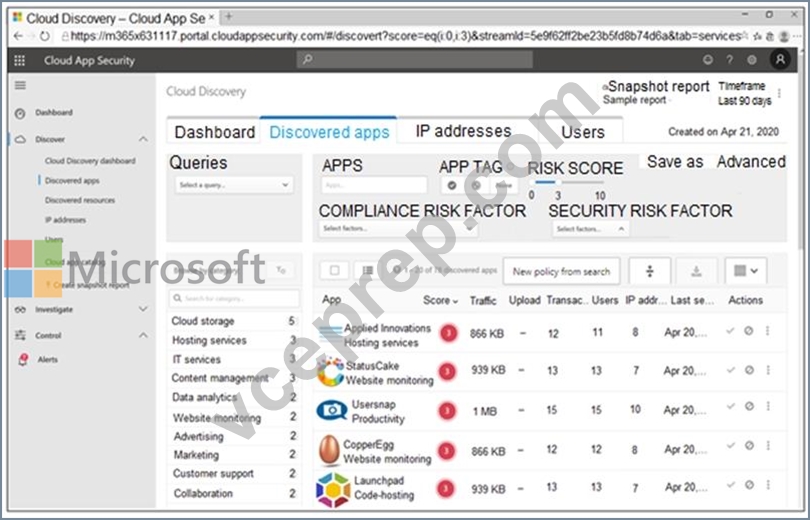
Task: Toggle unsanctioned app tag filter
Action: [476, 185]
